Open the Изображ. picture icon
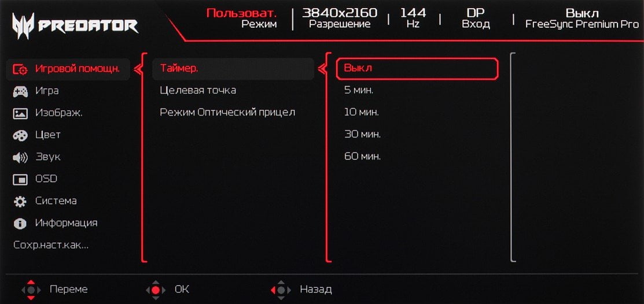Image resolution: width=644 pixels, height=304 pixels. pyautogui.click(x=20, y=113)
